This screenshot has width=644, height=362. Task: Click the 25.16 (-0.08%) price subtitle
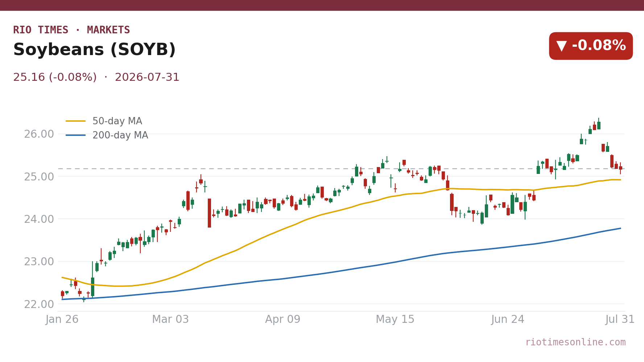click(x=96, y=78)
